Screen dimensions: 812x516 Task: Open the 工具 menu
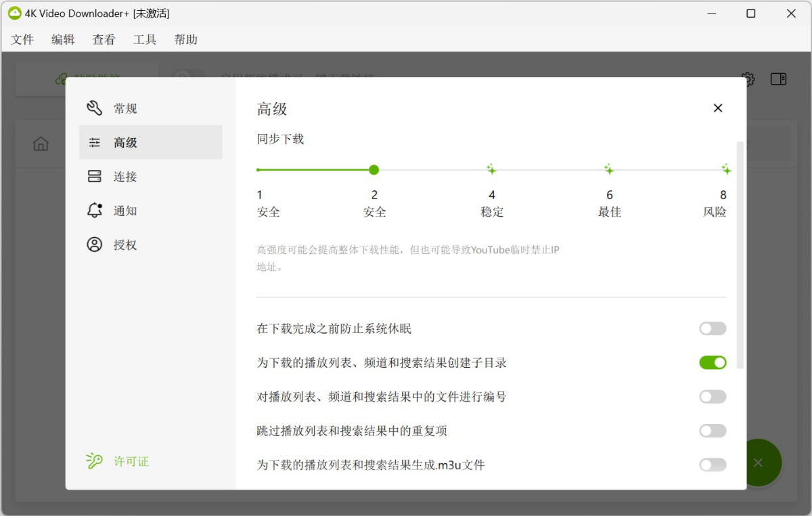click(x=145, y=39)
